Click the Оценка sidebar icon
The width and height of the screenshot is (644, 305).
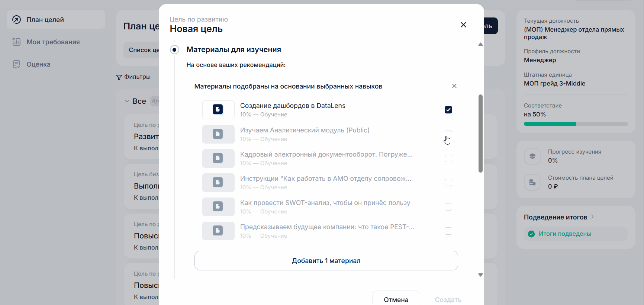pos(17,64)
